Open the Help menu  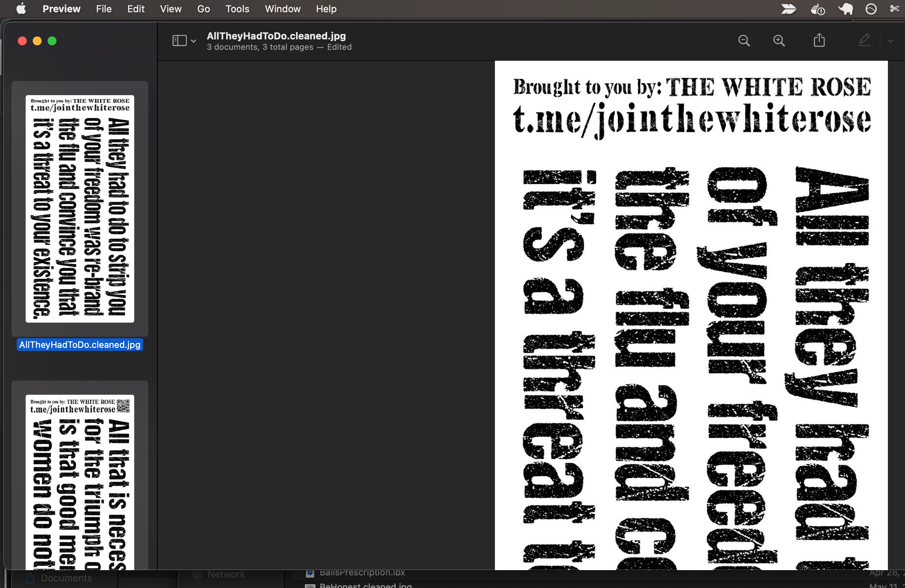pos(326,9)
